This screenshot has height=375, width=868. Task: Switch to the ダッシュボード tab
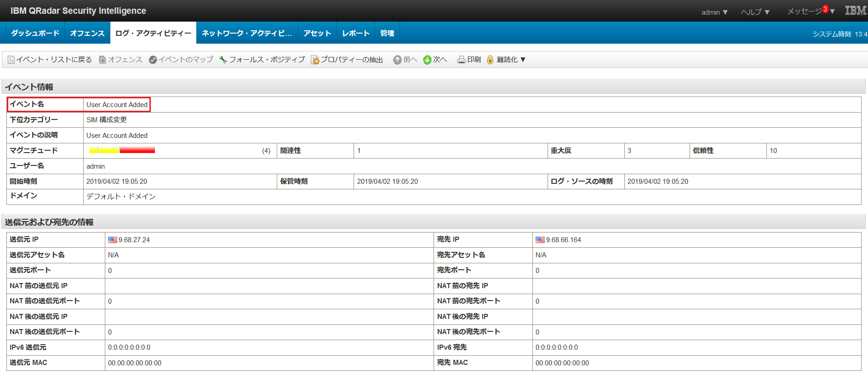(35, 33)
